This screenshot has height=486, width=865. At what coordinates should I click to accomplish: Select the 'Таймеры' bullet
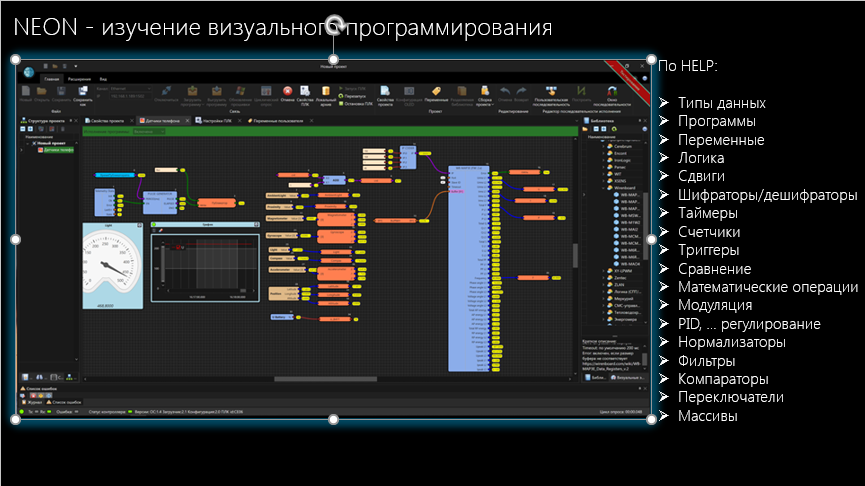[x=708, y=213]
